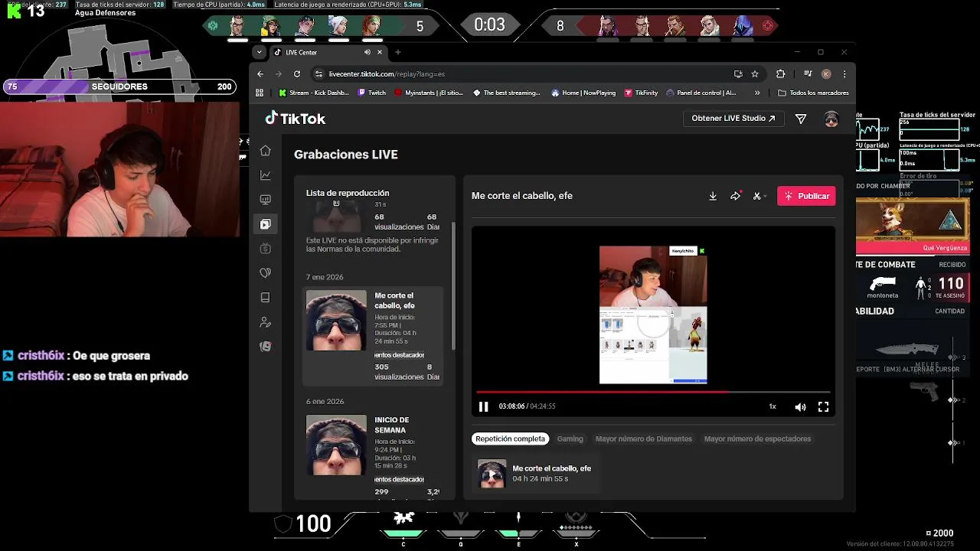Open the Stream - Kick Dashboard bookmark
The width and height of the screenshot is (980, 551).
pyautogui.click(x=314, y=93)
